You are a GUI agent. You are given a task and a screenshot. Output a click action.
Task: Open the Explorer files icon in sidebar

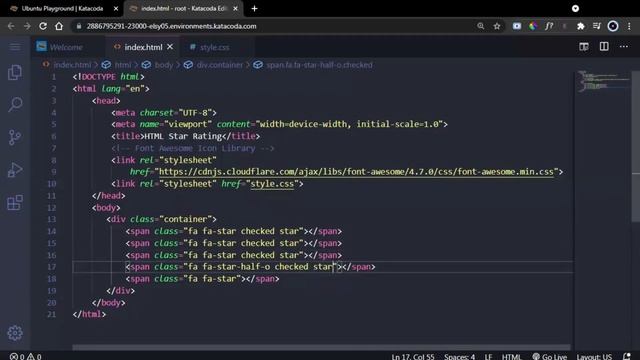point(15,73)
